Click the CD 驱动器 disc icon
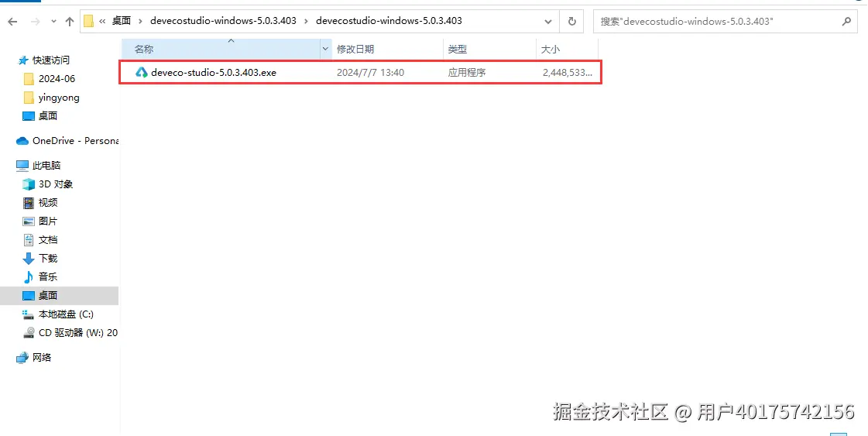 [28, 332]
